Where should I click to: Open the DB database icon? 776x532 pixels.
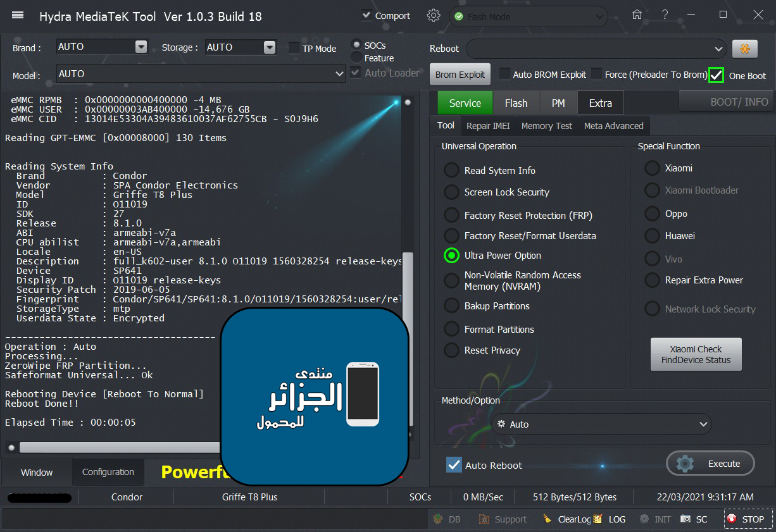point(438,519)
